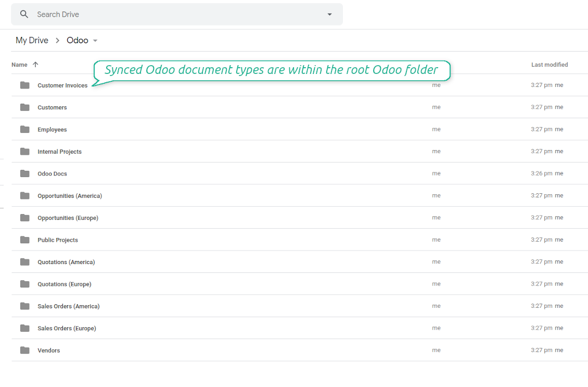Sort by Last modified column

pyautogui.click(x=549, y=65)
